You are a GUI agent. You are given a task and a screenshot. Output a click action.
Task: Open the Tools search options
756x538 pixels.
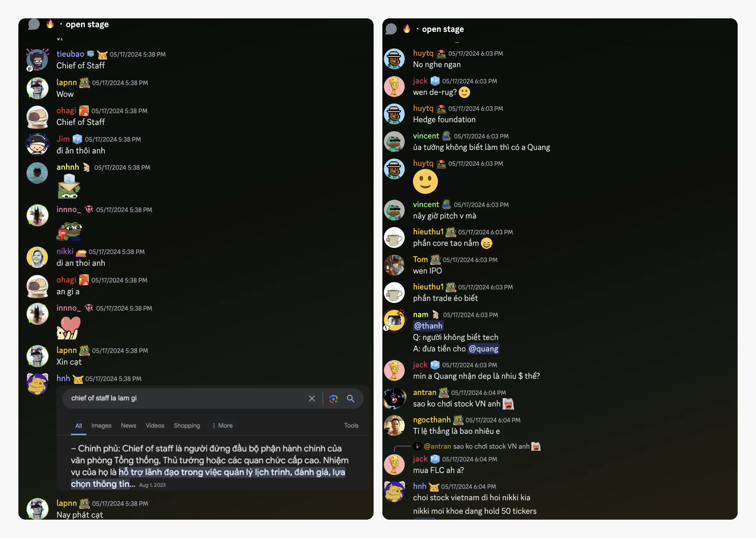tap(351, 426)
